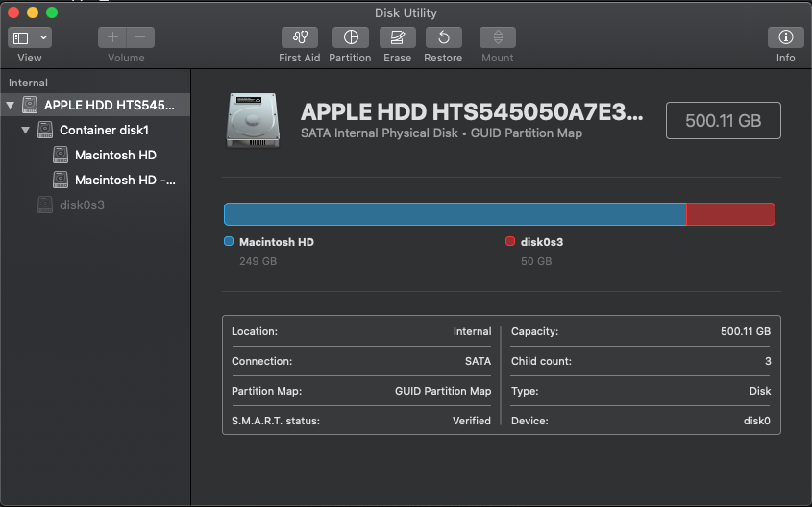Minimize the window with the yellow button
812x507 pixels.
(x=33, y=12)
